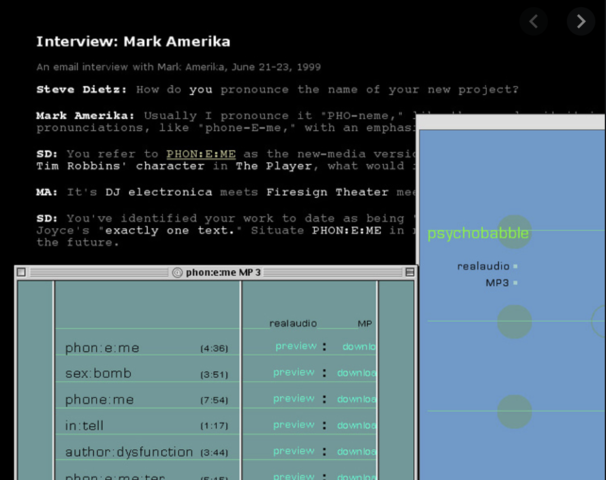
Task: Click the phon:e:me MP 3 window close box
Action: [22, 272]
